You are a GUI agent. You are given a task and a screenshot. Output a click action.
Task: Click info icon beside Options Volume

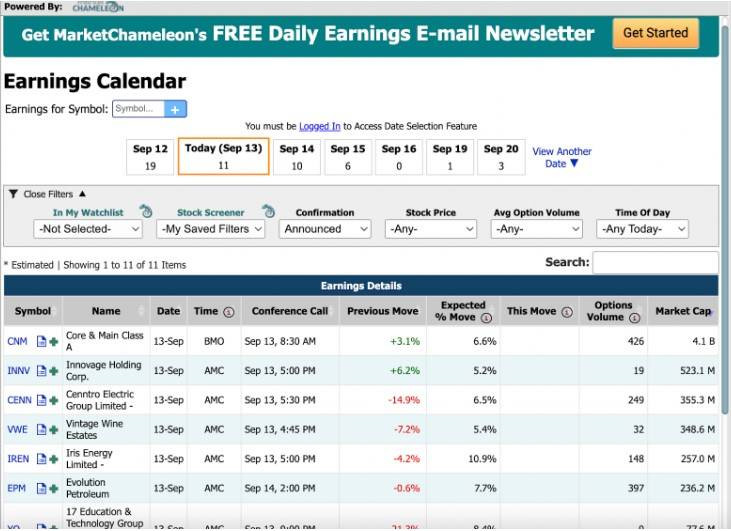[634, 318]
